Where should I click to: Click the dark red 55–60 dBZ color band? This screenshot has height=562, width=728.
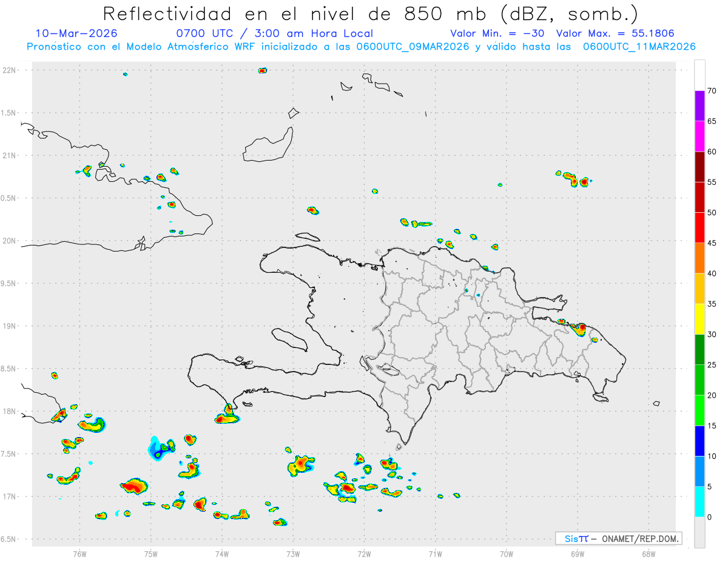click(x=699, y=167)
